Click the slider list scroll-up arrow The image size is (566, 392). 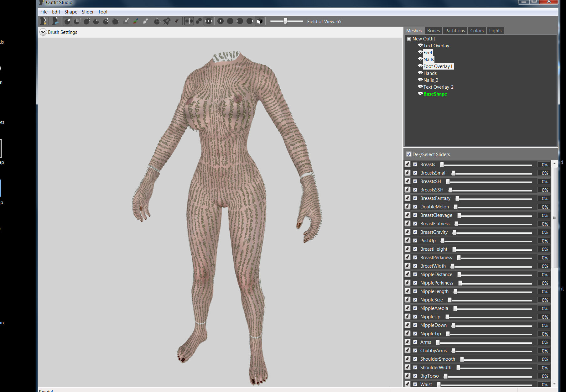coord(554,163)
